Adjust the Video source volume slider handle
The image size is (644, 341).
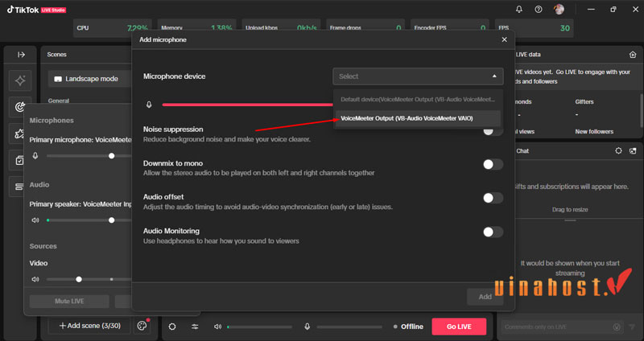click(x=79, y=279)
